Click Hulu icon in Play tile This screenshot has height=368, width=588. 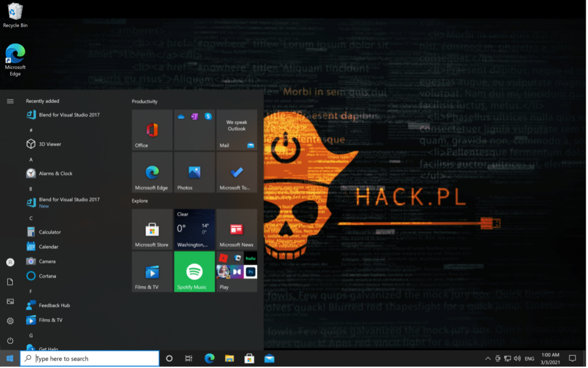point(250,258)
